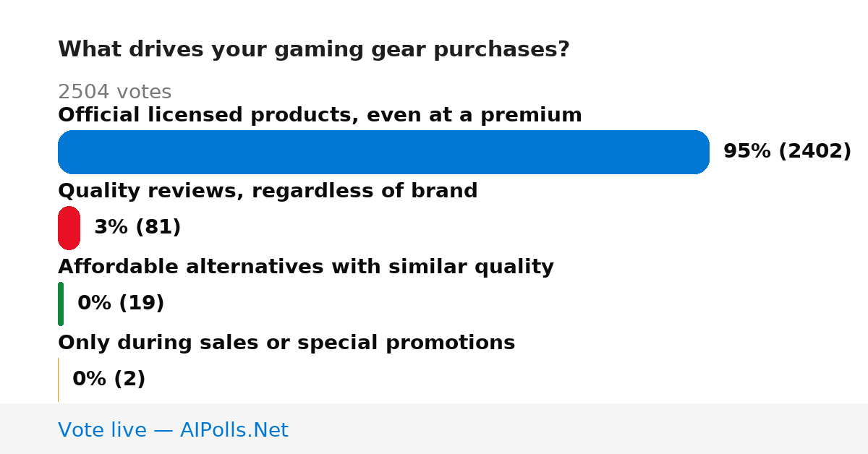Click the red 3% results bar
868x454 pixels.
click(x=69, y=228)
